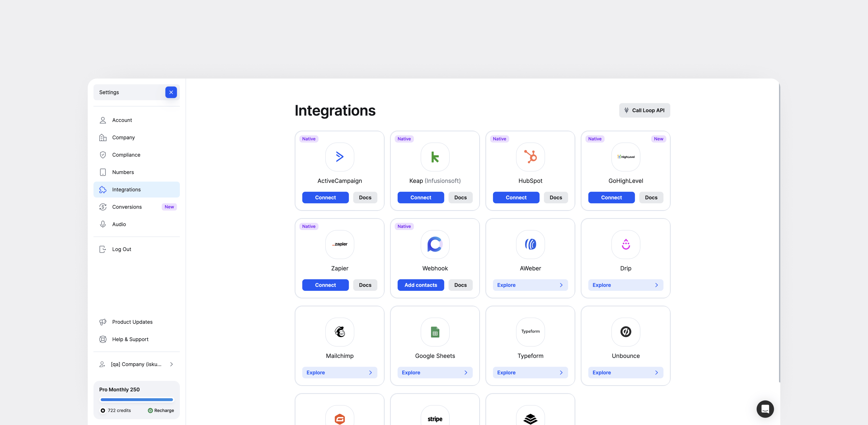Click Recharge credits link
This screenshot has width=868, height=425.
[x=161, y=410]
